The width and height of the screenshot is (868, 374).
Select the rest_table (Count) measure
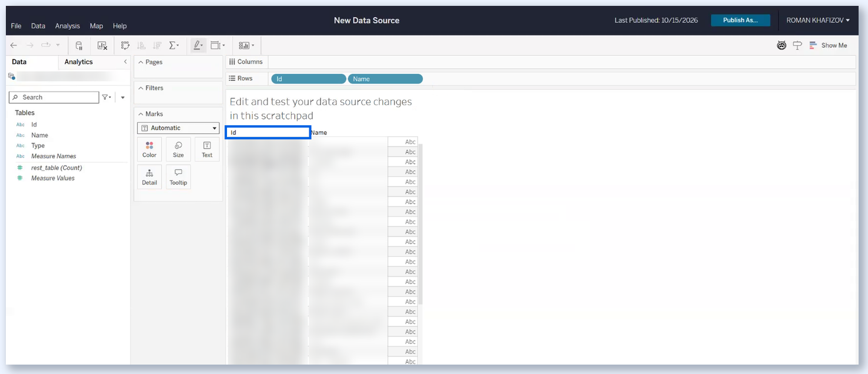click(56, 168)
